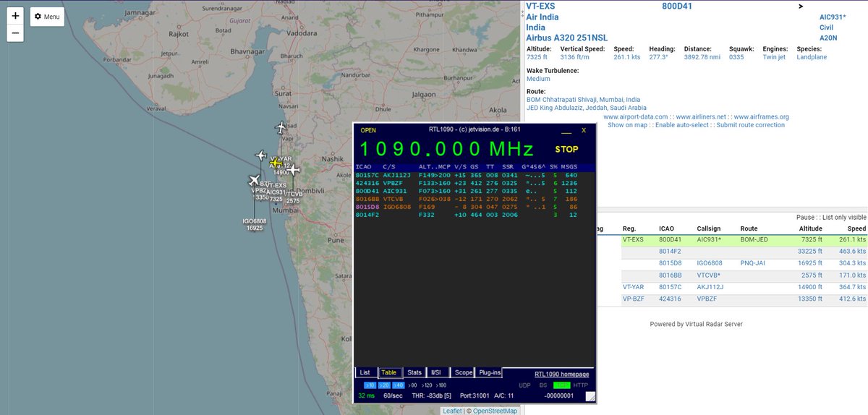
Task: Sort aircraft list by ICAO column
Action: [667, 228]
